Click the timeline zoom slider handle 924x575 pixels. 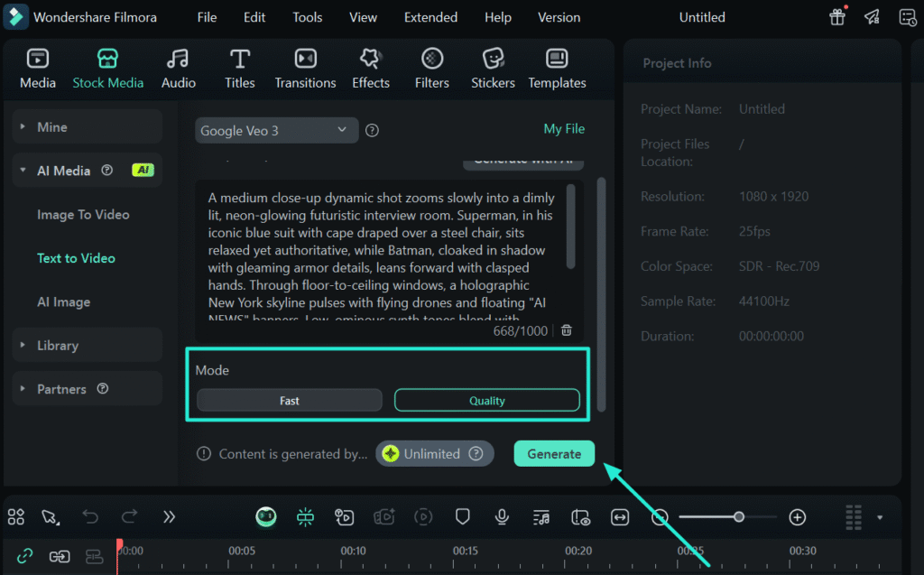739,517
